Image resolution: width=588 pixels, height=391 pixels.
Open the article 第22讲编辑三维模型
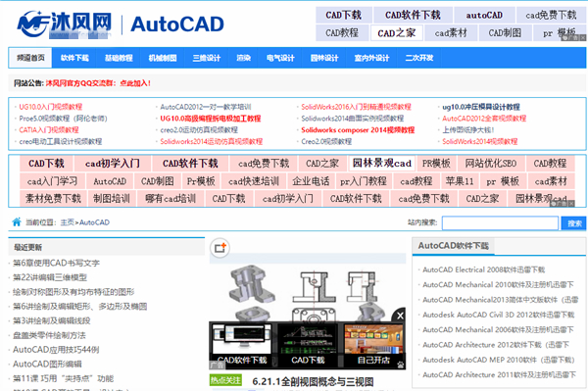(50, 277)
